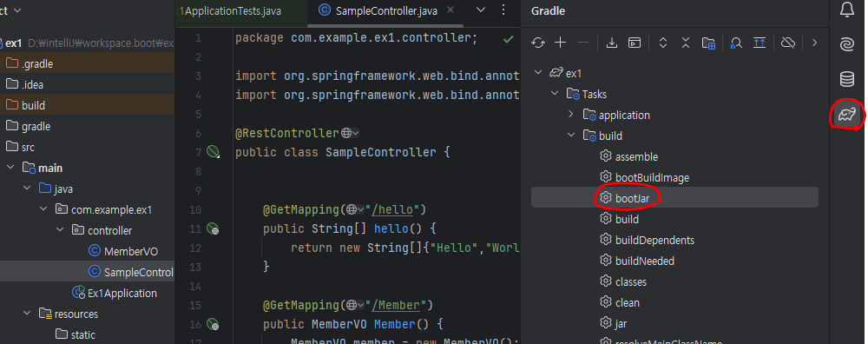Viewport: 868px width, 344px height.
Task: Analyze dependencies icon in Gradle toolbar
Action: 736,43
